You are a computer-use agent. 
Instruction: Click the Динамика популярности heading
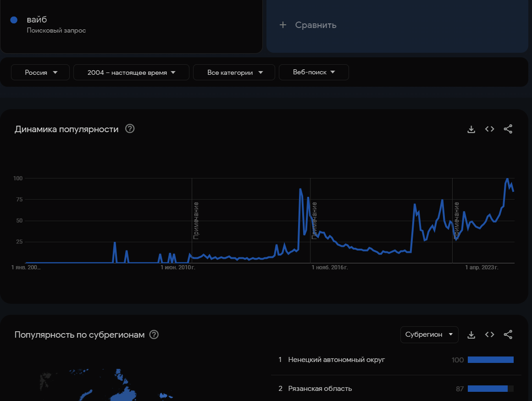click(x=66, y=129)
